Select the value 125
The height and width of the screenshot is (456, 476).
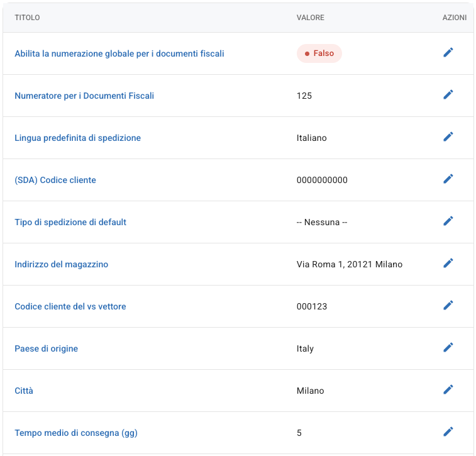[304, 96]
